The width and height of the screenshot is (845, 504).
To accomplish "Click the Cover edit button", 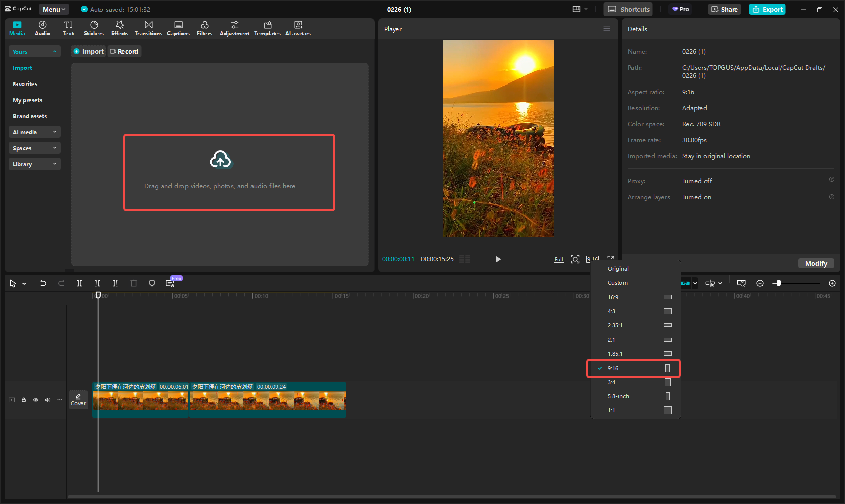I will tap(78, 400).
